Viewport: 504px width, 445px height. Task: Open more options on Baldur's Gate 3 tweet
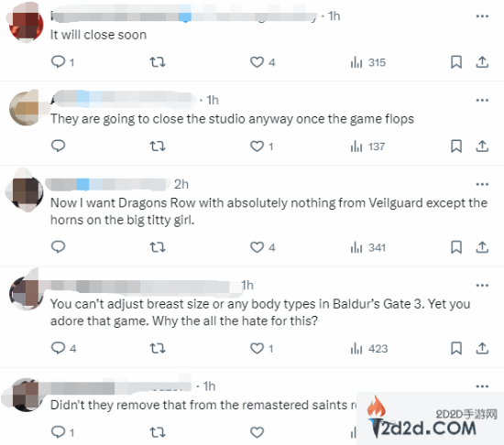click(x=482, y=285)
